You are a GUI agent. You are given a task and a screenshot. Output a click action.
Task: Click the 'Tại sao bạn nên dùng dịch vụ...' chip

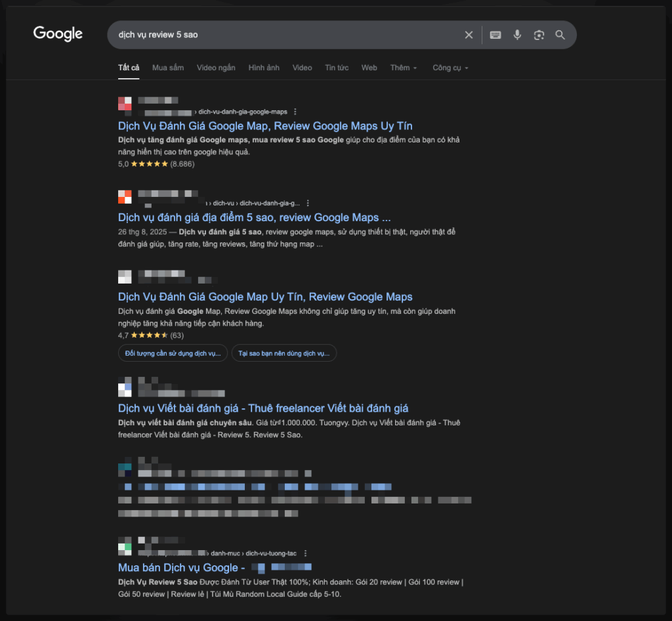pos(283,353)
